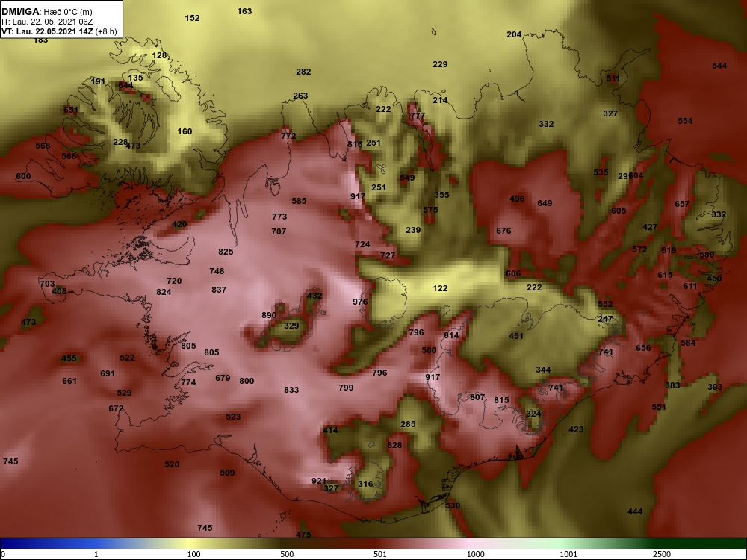Click the map value 511
This screenshot has width=747, height=560.
tap(613, 78)
